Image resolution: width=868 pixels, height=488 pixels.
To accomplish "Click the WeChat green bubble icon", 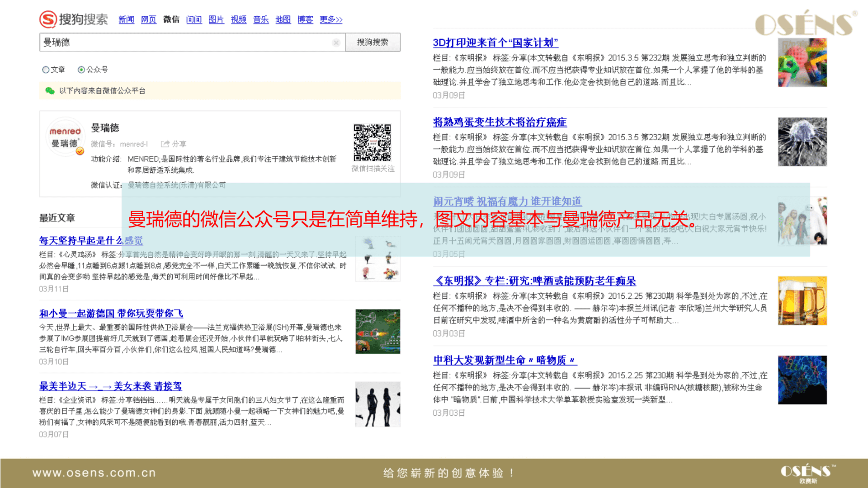I will 50,90.
